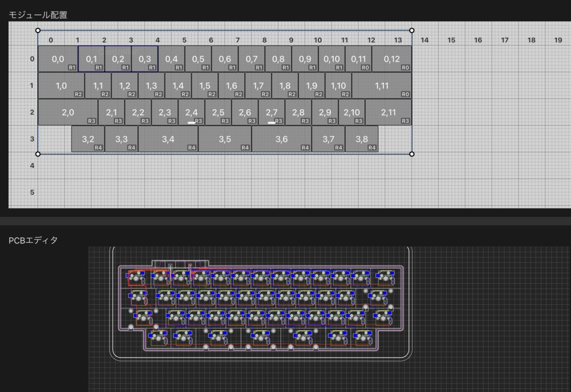Select key module 0,0
Viewport: 571px width, 392px height.
coord(58,59)
